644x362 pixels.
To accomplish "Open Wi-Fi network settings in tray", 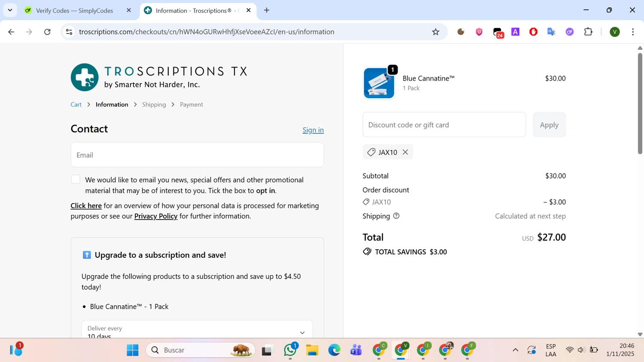I will [x=570, y=350].
